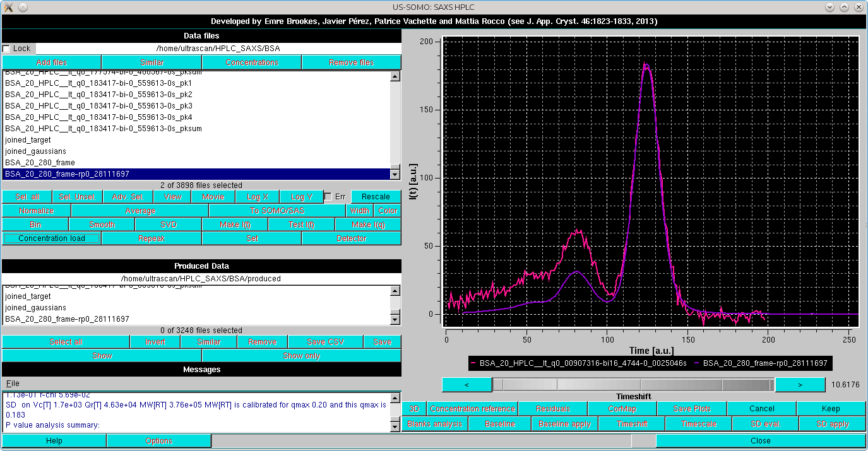Click the bottom Close button
868x451 pixels.
pyautogui.click(x=760, y=441)
